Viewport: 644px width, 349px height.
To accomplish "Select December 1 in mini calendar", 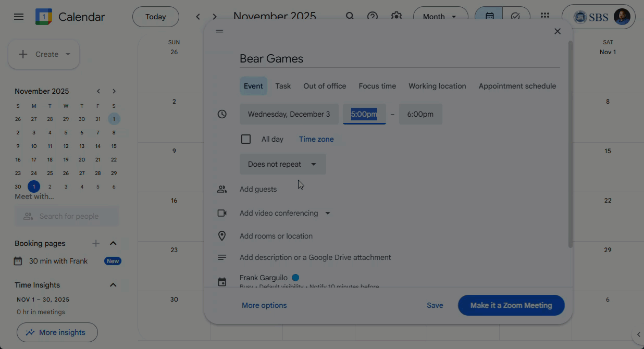I will pos(34,186).
